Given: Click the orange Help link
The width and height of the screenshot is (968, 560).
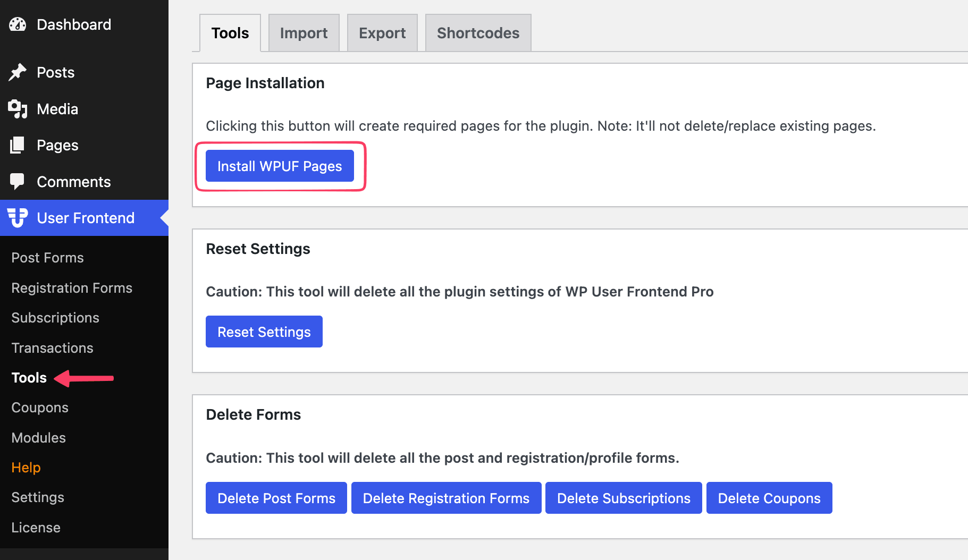Looking at the screenshot, I should (26, 468).
